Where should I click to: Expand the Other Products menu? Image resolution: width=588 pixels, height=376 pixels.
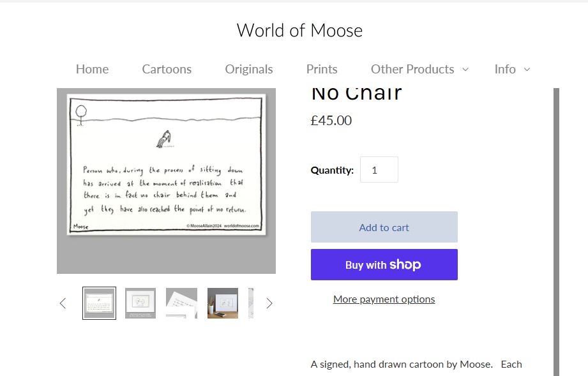[419, 69]
